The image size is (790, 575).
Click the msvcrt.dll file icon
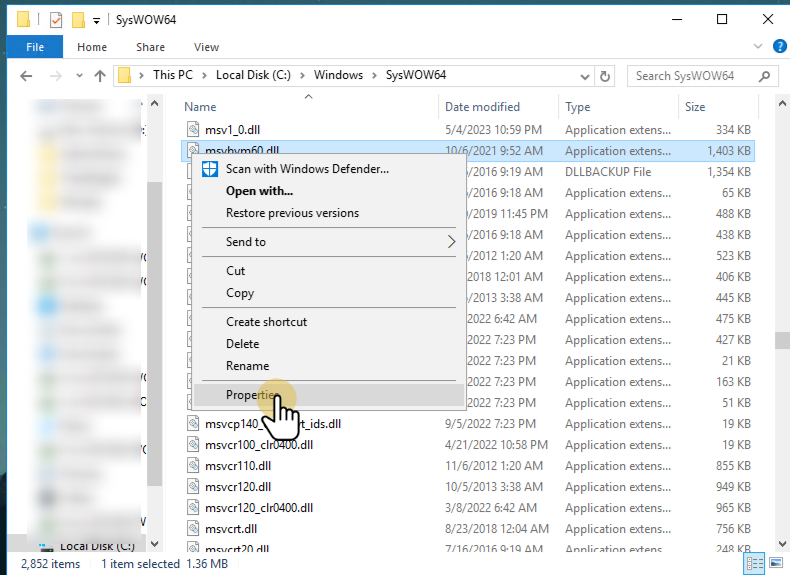(x=193, y=529)
